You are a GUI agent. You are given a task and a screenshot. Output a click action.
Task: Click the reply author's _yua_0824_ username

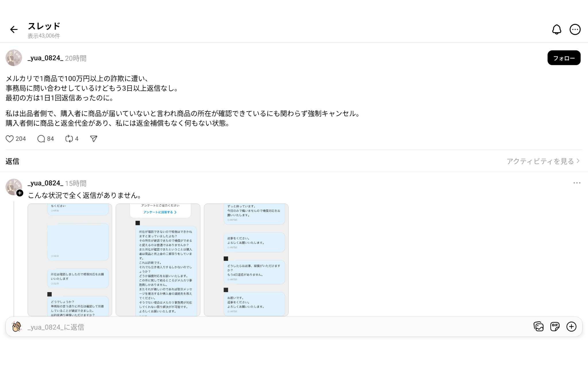click(45, 183)
